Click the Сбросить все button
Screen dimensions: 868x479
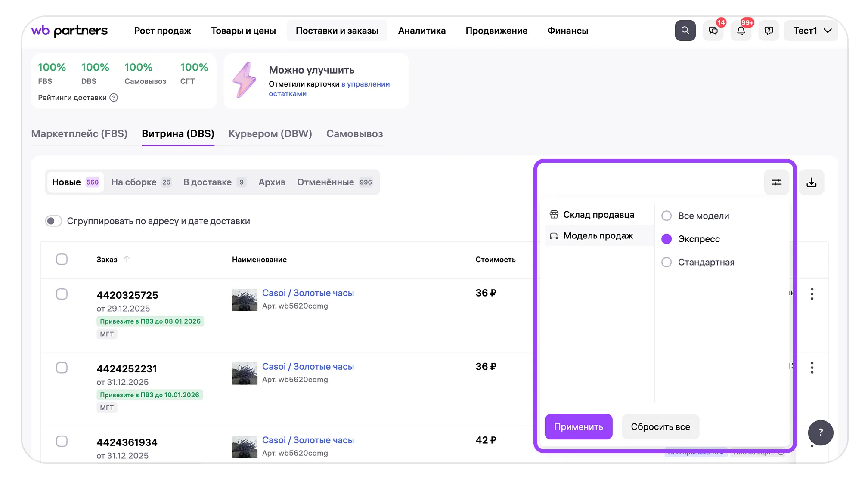pos(660,426)
